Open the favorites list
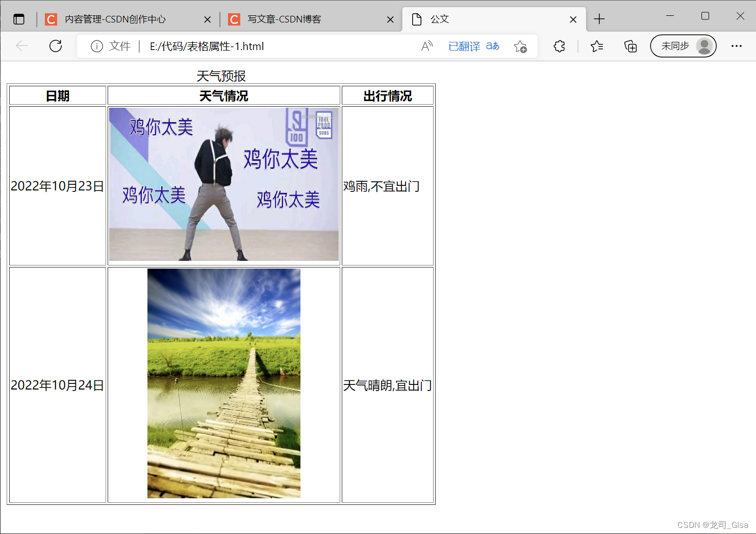This screenshot has width=756, height=534. tap(597, 46)
